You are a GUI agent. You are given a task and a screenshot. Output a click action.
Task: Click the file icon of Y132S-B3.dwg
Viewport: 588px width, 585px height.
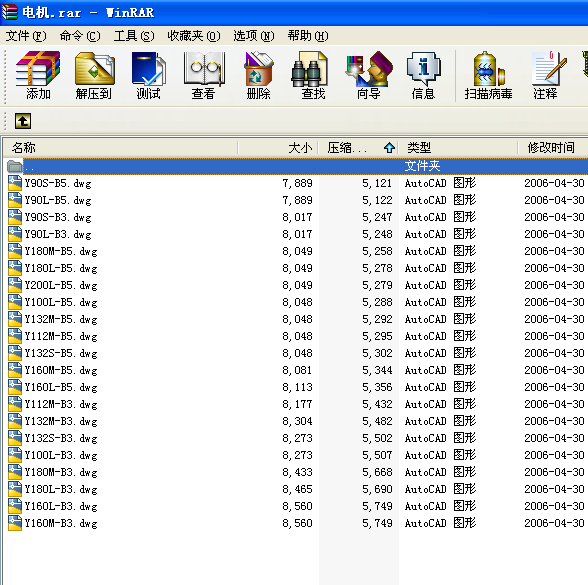[x=15, y=438]
